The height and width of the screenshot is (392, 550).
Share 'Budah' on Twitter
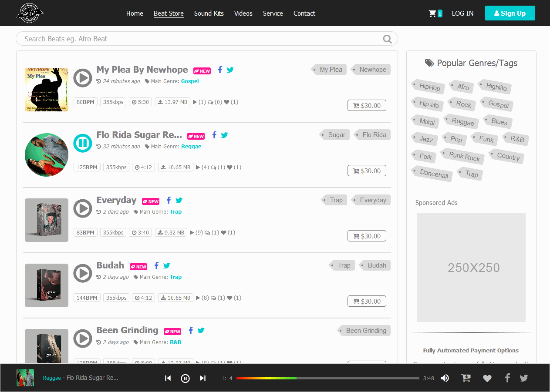click(x=167, y=265)
